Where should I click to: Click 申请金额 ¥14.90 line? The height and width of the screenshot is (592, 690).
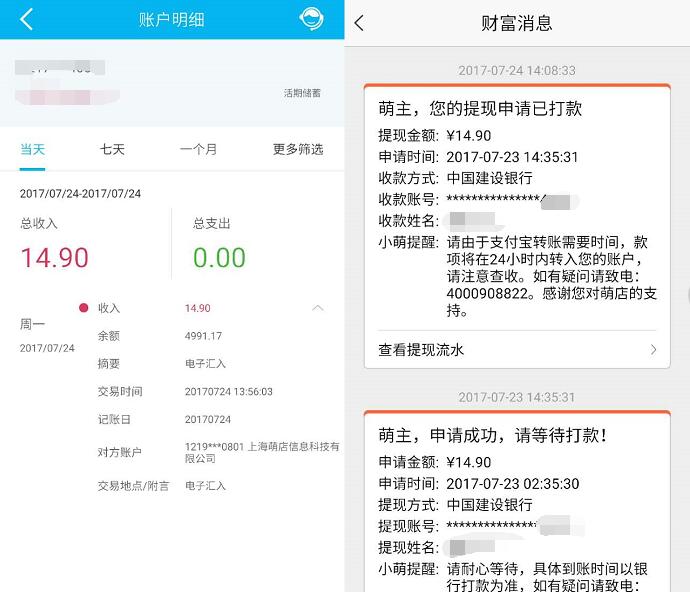coord(435,462)
